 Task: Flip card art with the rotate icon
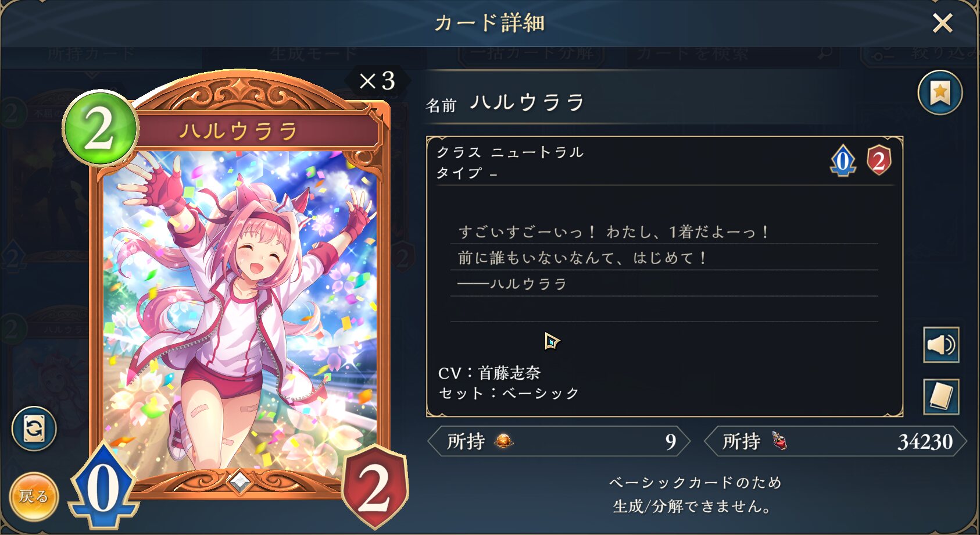[34, 429]
